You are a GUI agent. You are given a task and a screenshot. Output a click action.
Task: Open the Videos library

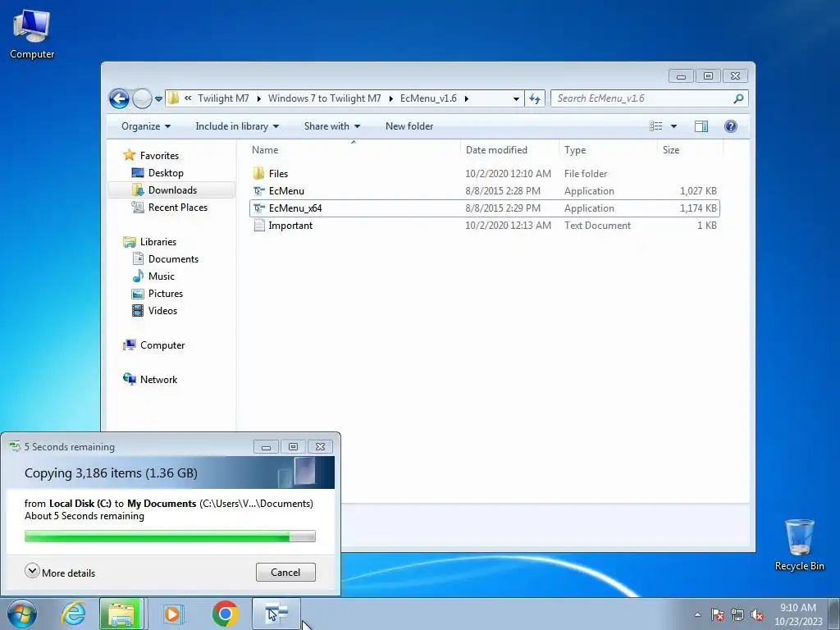[162, 311]
